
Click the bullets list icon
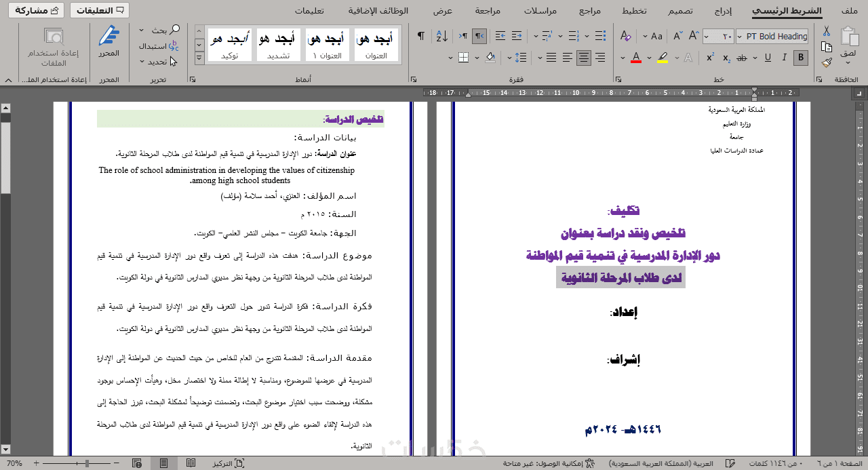(599, 36)
